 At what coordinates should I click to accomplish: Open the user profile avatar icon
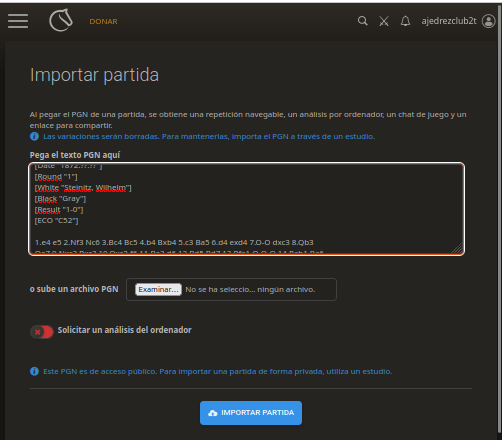(x=489, y=21)
